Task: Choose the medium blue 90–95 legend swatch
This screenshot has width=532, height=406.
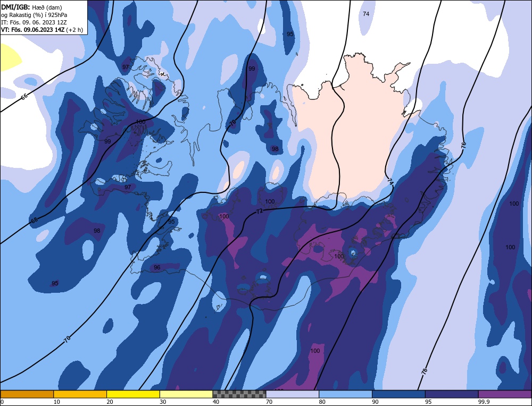Action: tap(398, 394)
